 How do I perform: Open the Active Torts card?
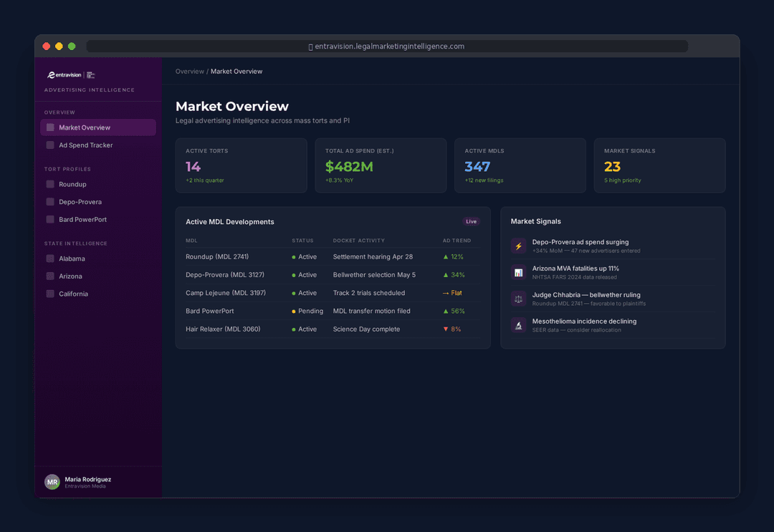coord(242,165)
